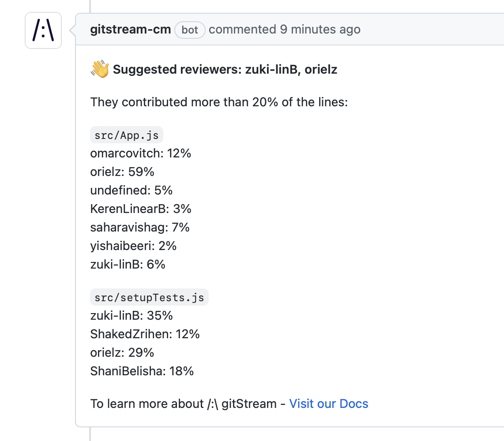The width and height of the screenshot is (504, 441).
Task: Select the 'orielz: 59%' line
Action: (122, 172)
